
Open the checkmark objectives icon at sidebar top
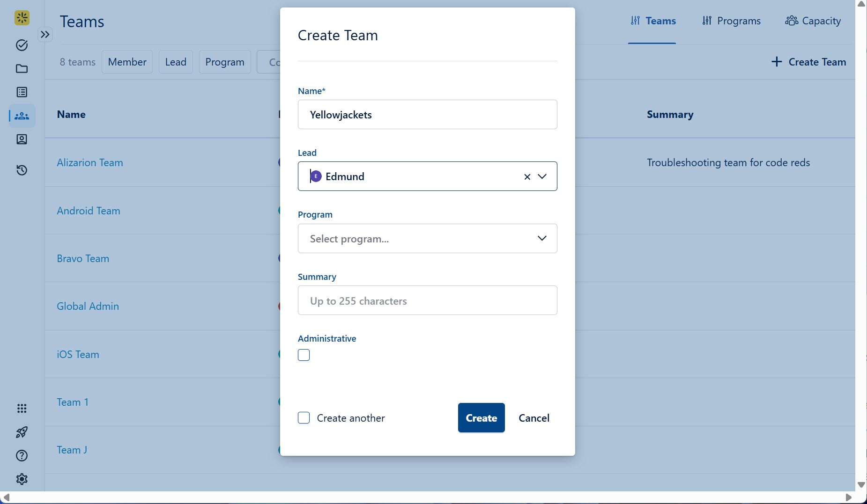pyautogui.click(x=22, y=45)
